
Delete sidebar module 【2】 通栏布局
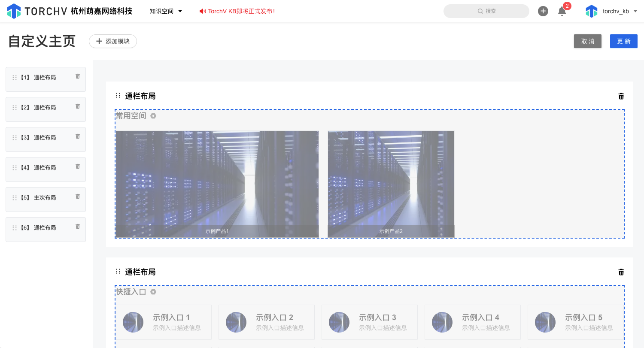coord(78,106)
